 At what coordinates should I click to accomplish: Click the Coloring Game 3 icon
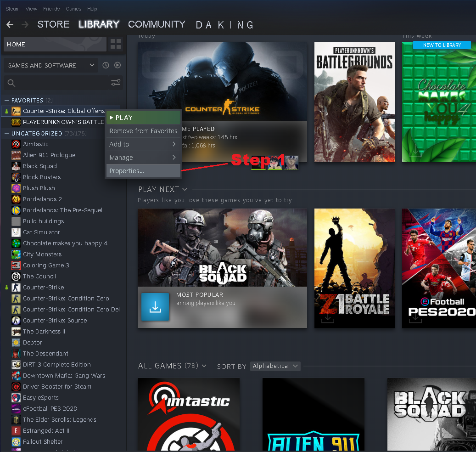click(16, 265)
